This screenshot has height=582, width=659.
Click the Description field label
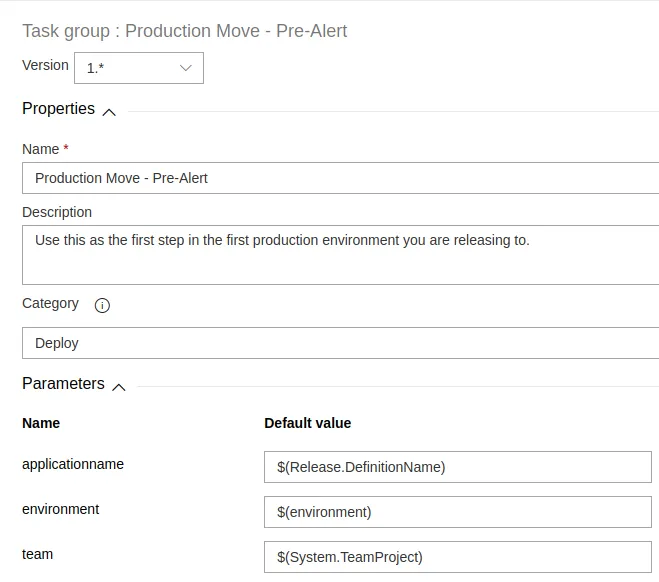click(x=57, y=212)
